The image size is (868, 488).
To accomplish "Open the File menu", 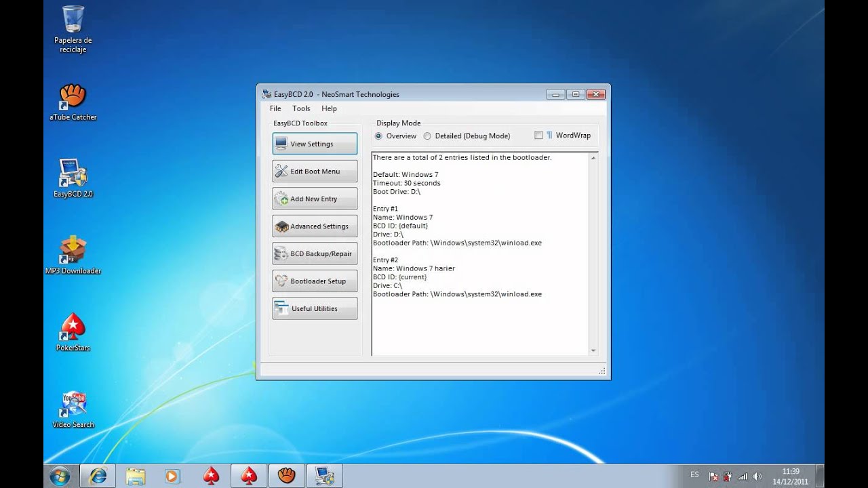I will click(x=275, y=108).
